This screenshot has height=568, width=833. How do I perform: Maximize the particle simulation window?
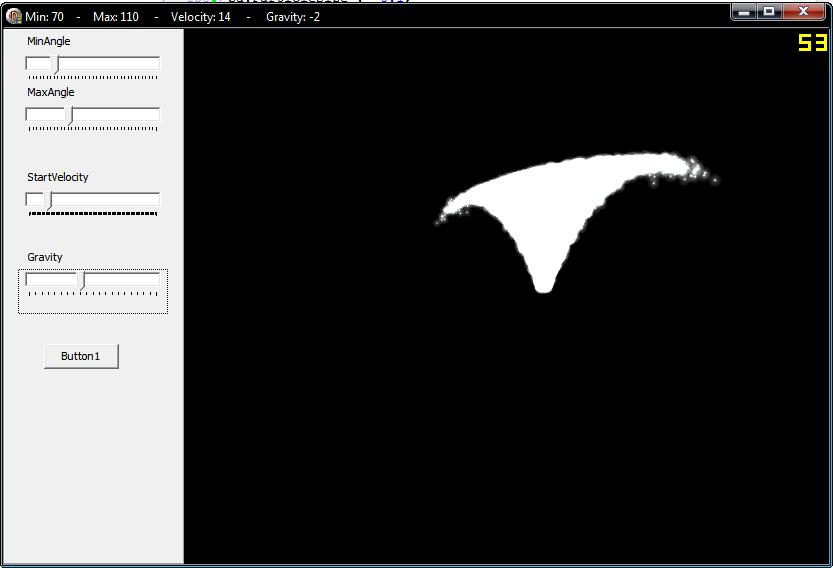(x=769, y=11)
